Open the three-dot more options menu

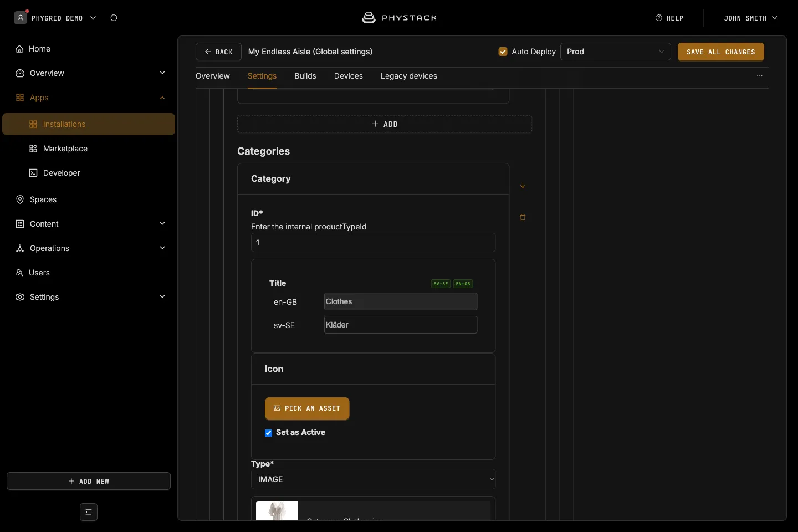click(x=760, y=76)
